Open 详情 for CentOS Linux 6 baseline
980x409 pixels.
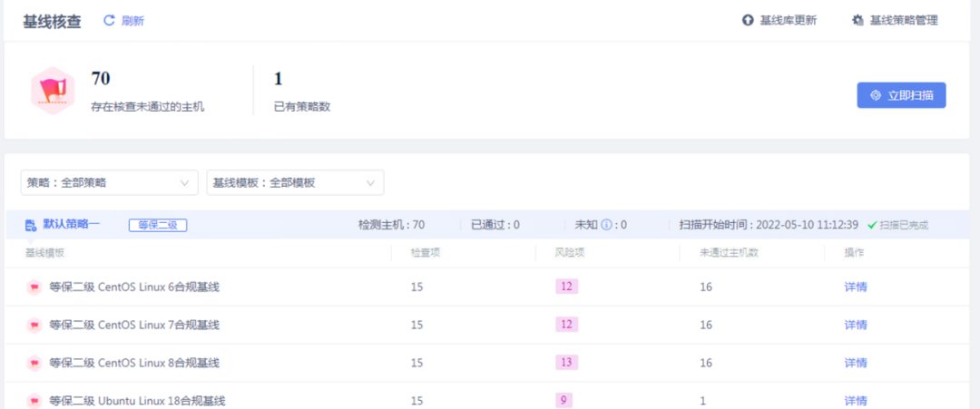click(856, 287)
